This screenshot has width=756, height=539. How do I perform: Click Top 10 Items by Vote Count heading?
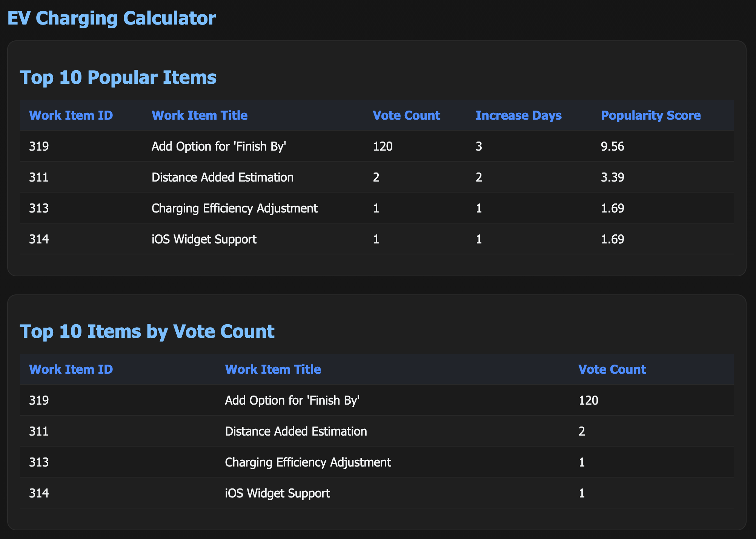[147, 331]
